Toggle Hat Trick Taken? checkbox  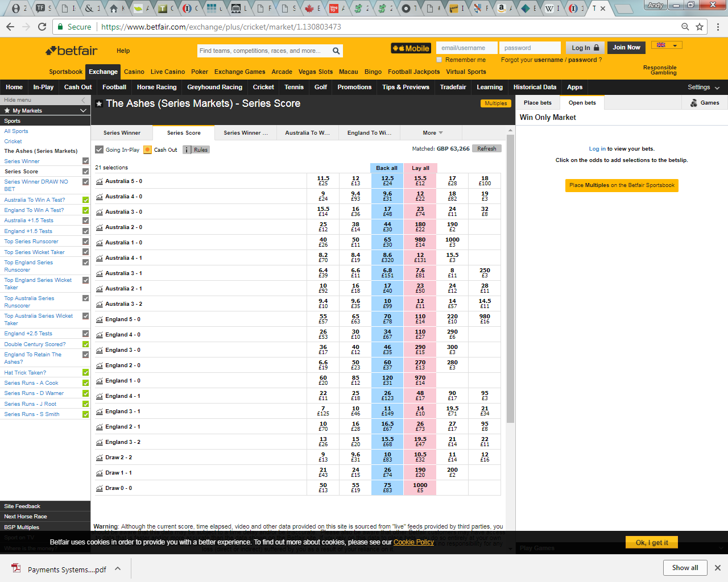85,373
